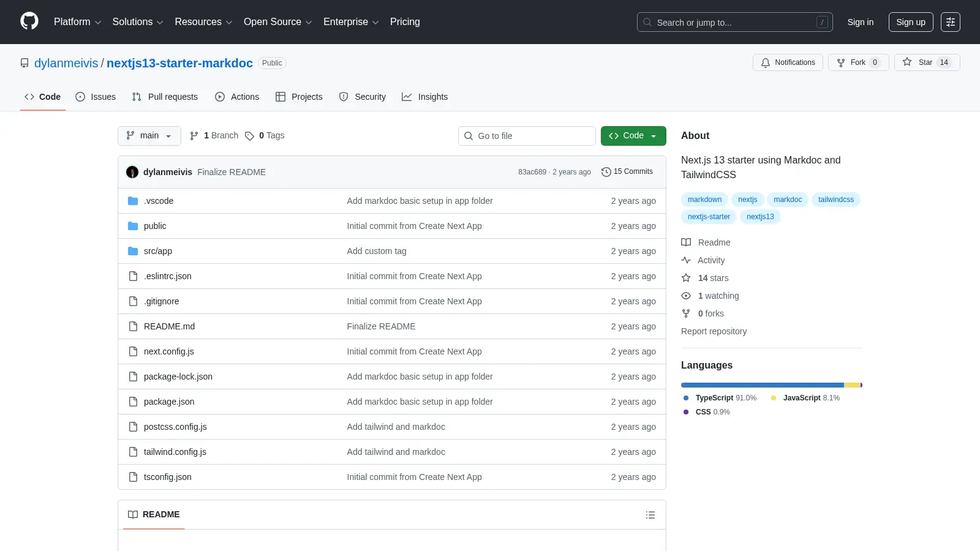Star this repository

pyautogui.click(x=927, y=62)
